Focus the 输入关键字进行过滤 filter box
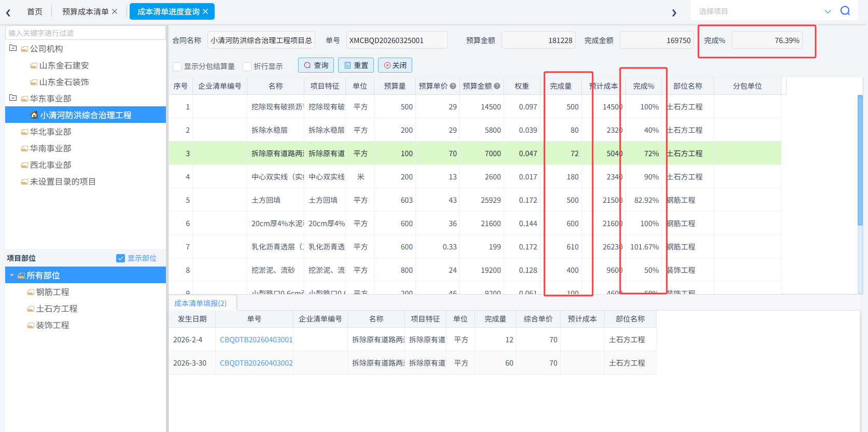The height and width of the screenshot is (432, 868). (x=86, y=33)
